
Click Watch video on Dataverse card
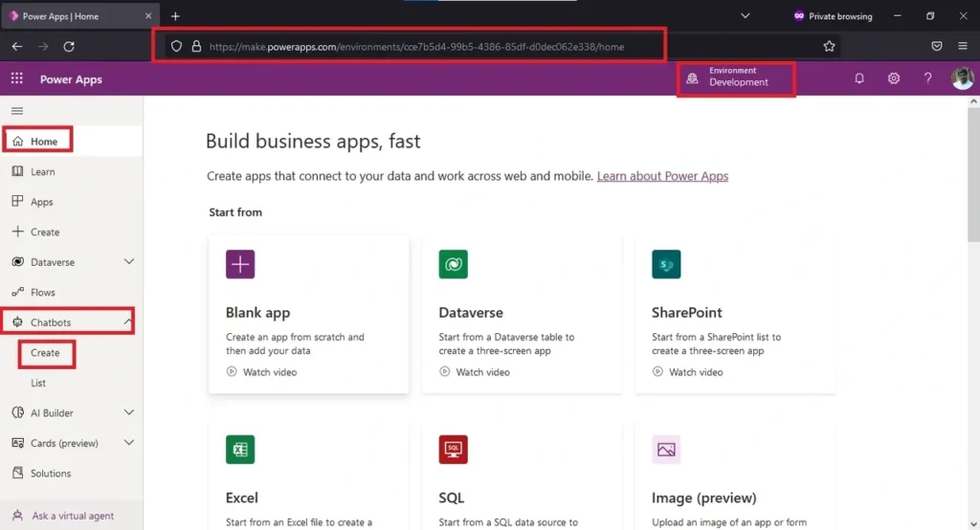point(475,372)
